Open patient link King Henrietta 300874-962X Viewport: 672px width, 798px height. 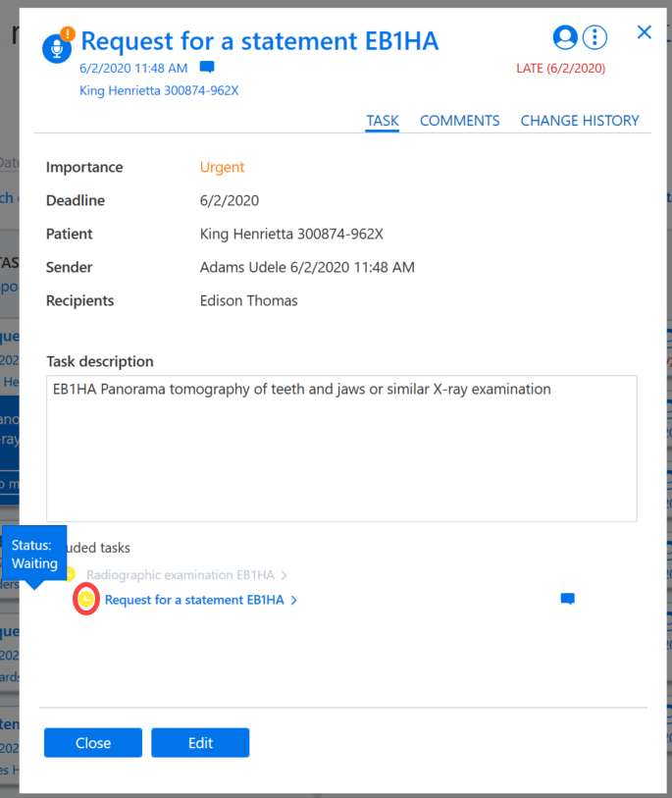click(x=159, y=90)
